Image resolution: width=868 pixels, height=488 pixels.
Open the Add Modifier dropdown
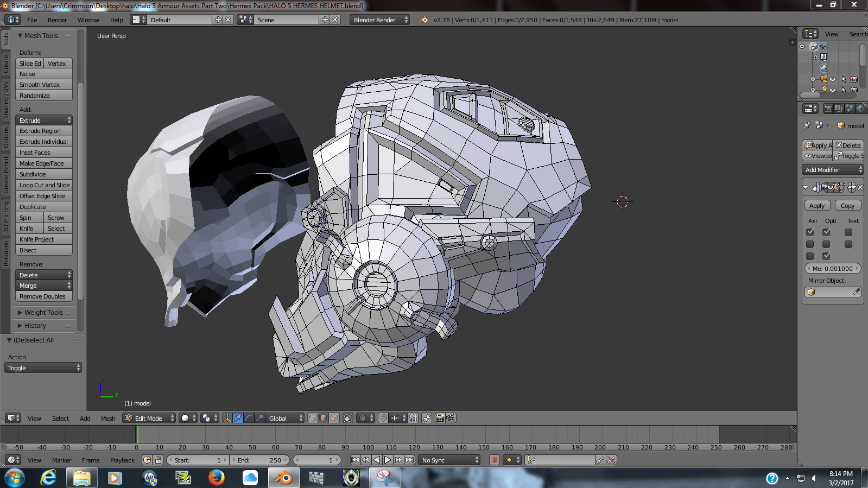[833, 170]
